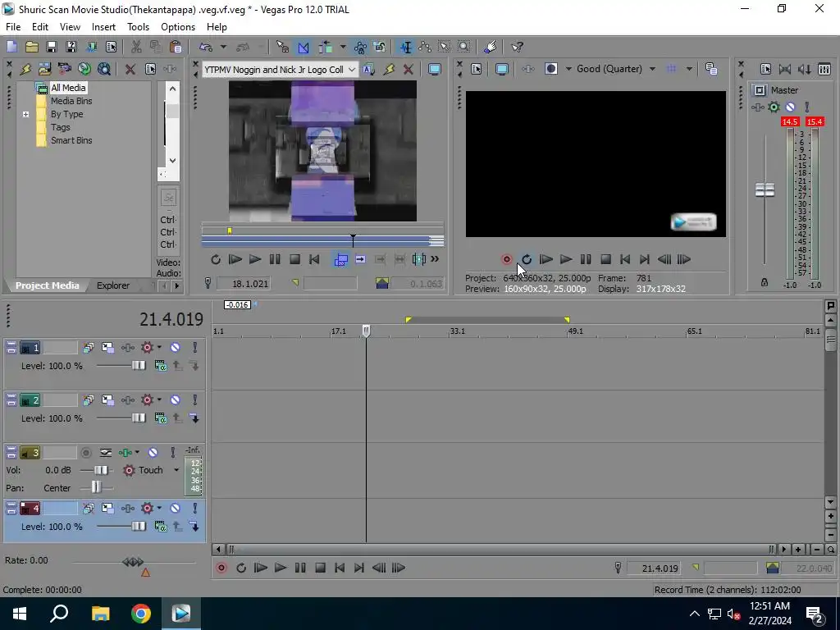This screenshot has width=840, height=630.
Task: Click Downmix Output icon in mixer toolbar
Action: (x=785, y=69)
